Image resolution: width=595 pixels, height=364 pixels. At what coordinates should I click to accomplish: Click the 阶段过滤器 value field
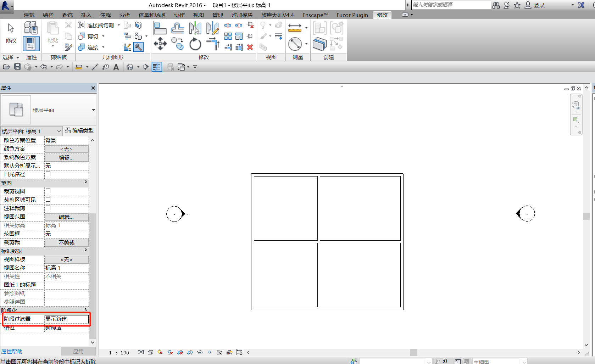(66, 319)
